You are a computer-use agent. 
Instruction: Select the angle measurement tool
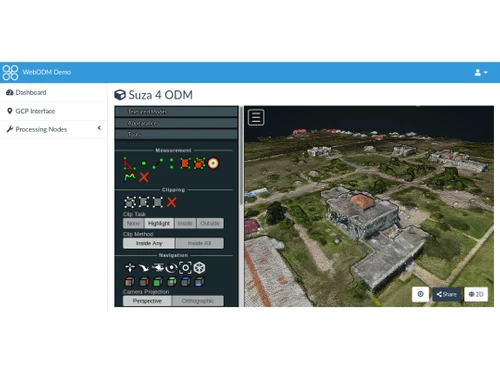click(129, 163)
